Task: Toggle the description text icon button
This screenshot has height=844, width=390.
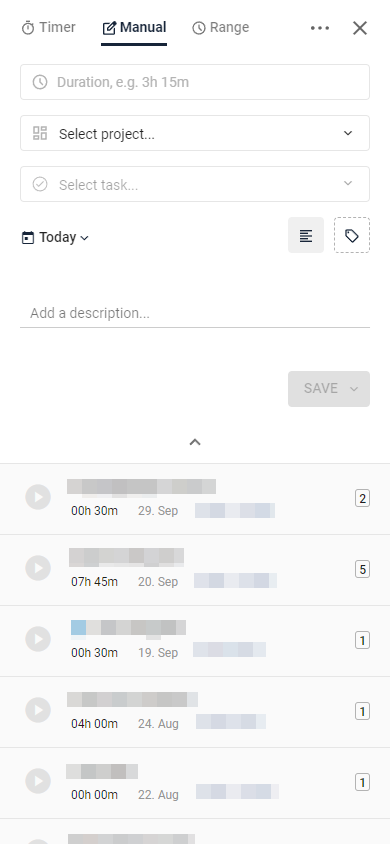Action: coord(306,235)
